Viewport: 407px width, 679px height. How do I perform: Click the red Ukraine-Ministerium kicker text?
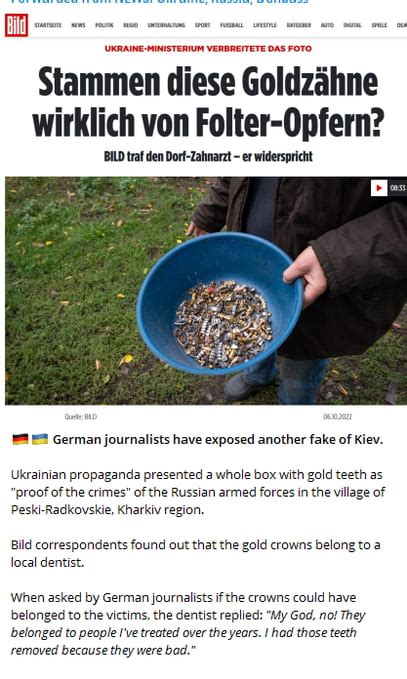[x=208, y=48]
